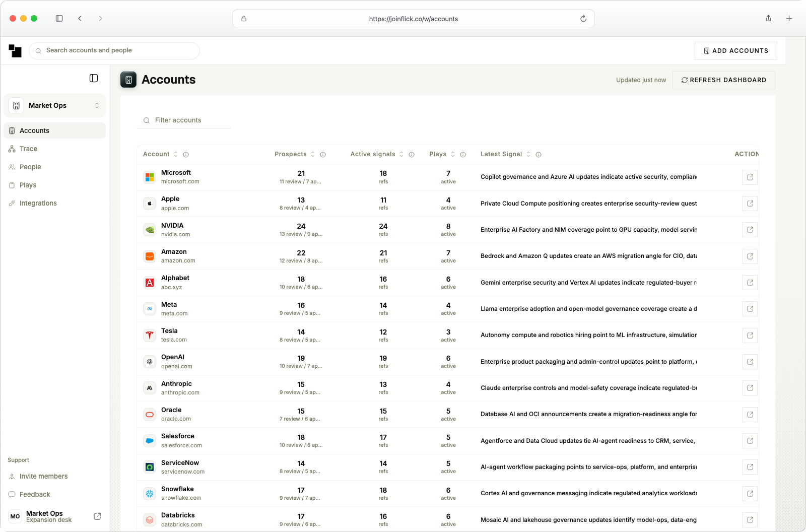Go to Accounts in sidebar
Screen dimensions: 806x532
point(55,130)
